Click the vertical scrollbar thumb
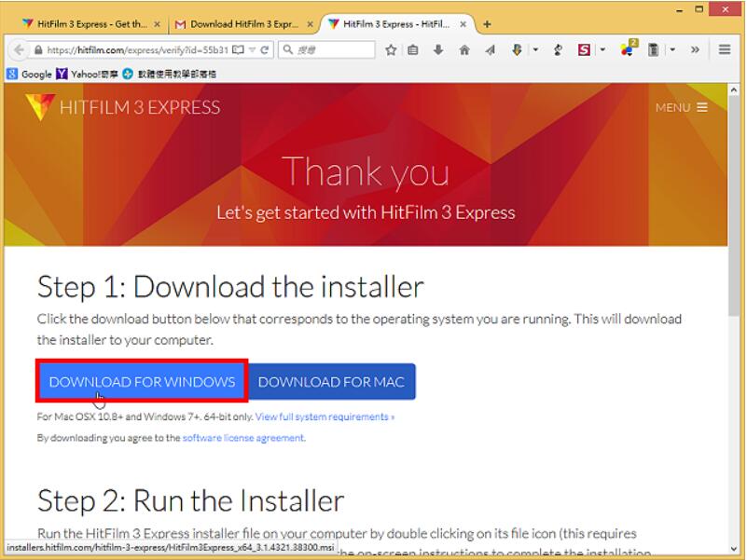 734,205
